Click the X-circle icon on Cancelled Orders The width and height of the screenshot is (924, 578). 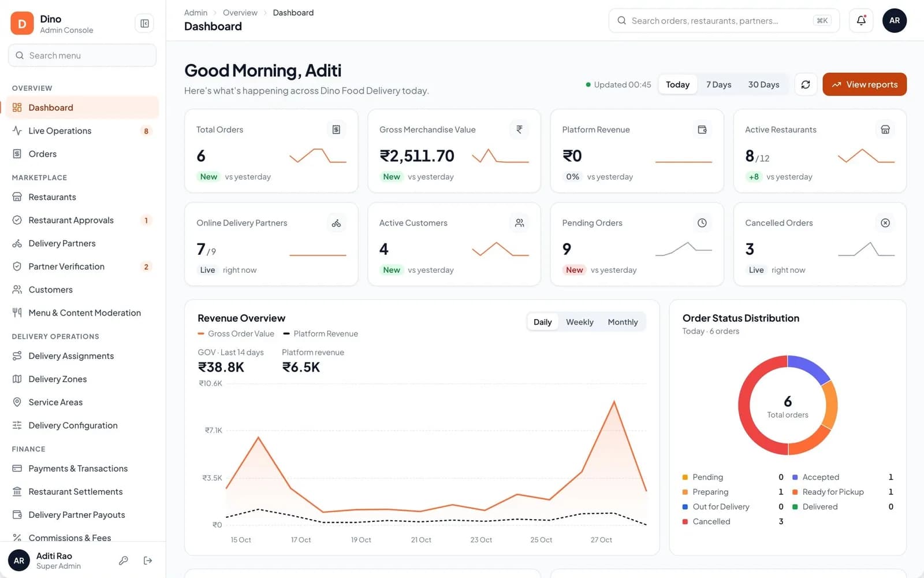(885, 223)
